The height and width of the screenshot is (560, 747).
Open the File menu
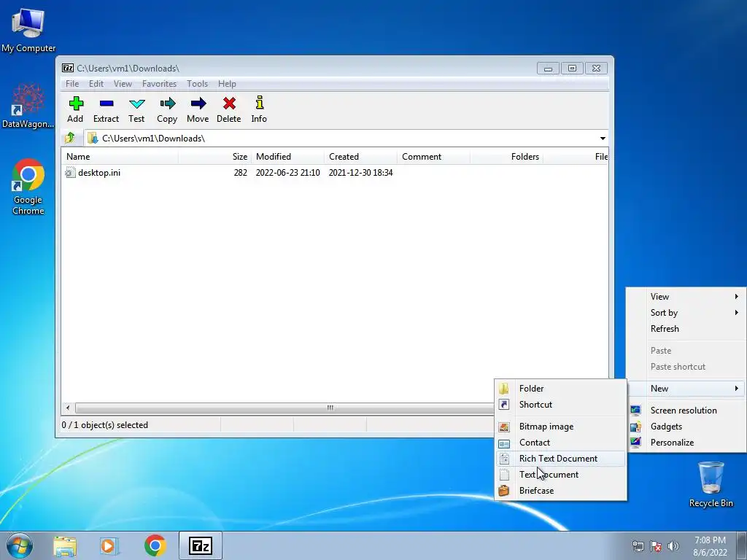tap(72, 84)
